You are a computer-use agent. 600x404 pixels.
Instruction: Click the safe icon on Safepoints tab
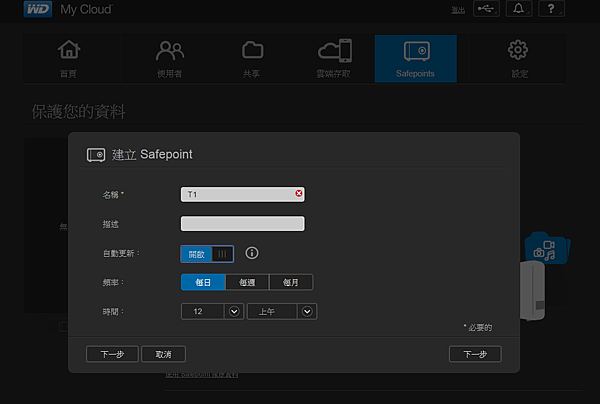click(417, 51)
